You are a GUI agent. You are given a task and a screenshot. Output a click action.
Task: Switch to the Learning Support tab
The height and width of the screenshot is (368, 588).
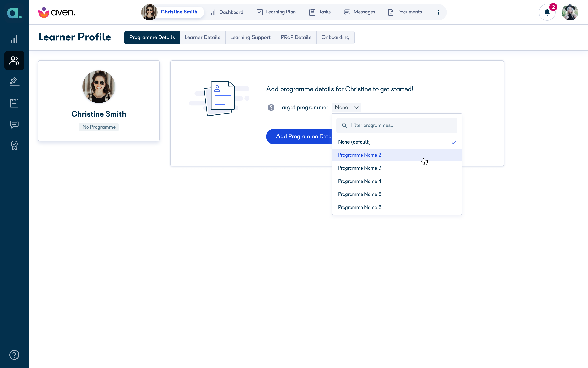coord(251,37)
